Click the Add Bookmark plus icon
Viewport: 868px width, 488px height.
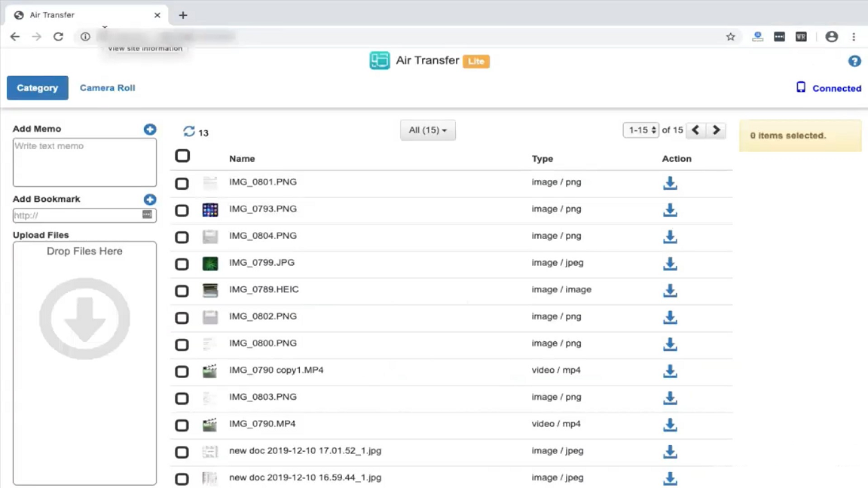pos(150,200)
